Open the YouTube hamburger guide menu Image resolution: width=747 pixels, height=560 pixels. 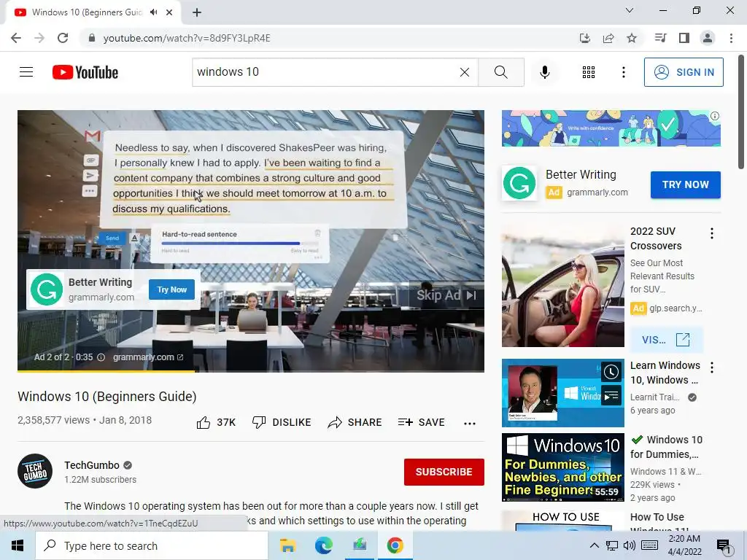click(x=26, y=72)
